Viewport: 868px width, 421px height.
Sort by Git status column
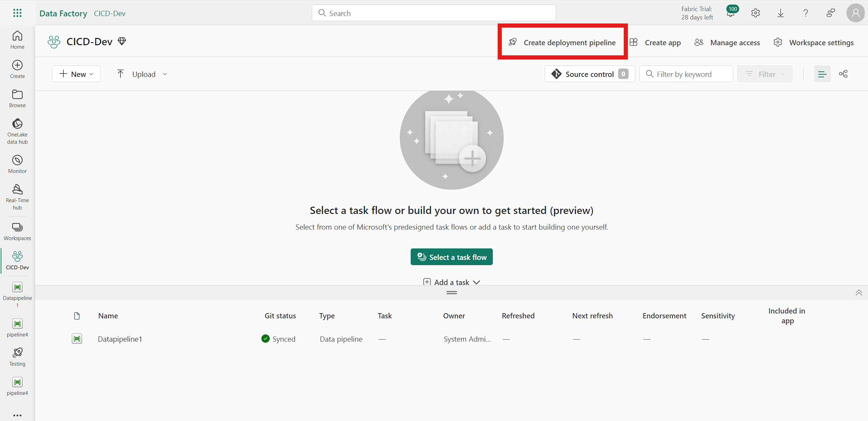tap(280, 316)
